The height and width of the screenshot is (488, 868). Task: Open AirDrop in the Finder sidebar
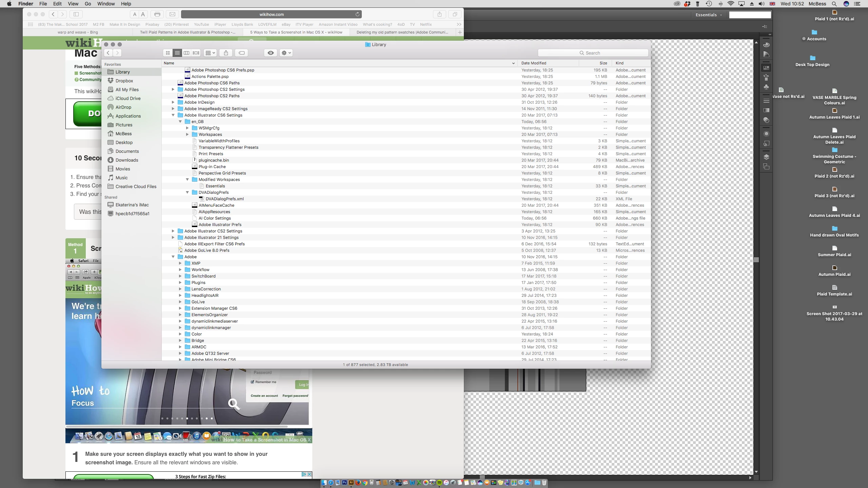click(123, 107)
